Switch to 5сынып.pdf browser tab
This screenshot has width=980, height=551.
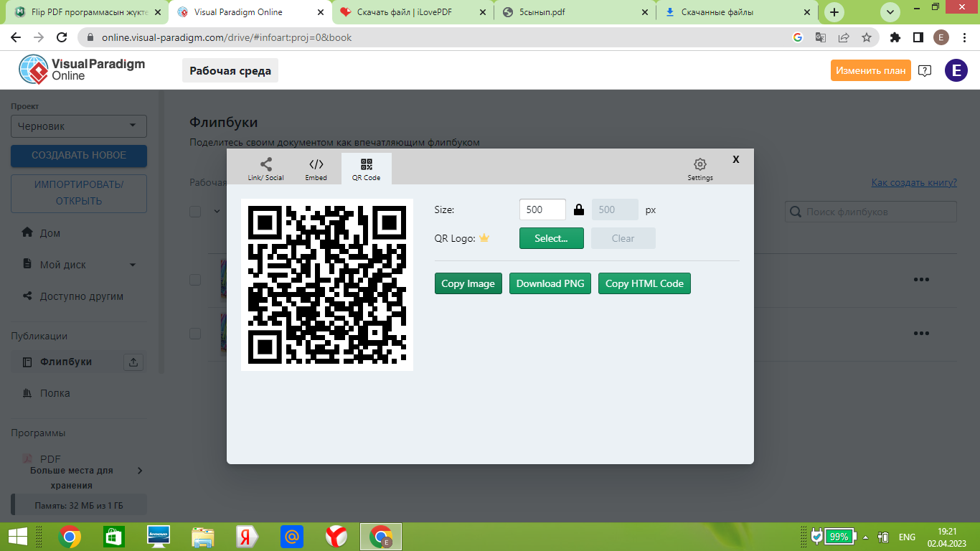coord(575,12)
